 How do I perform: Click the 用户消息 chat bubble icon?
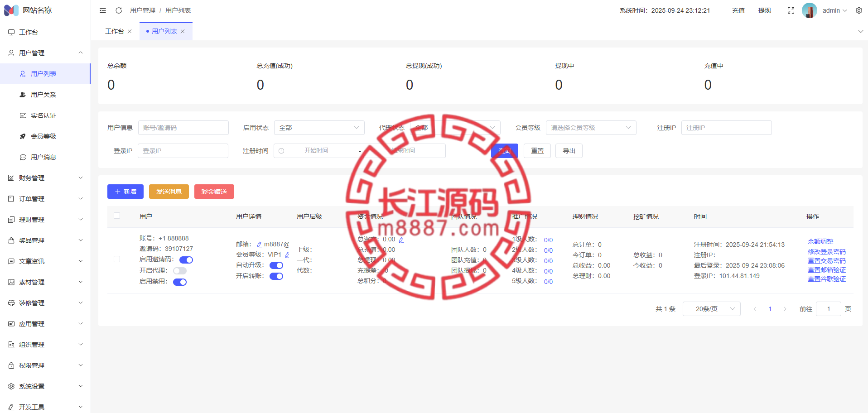[23, 157]
